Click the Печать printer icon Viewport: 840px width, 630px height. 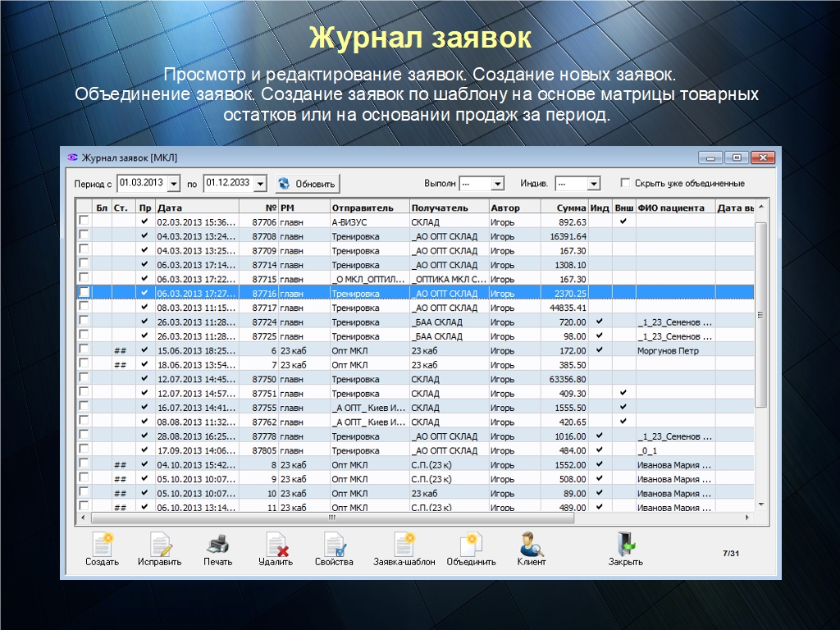[217, 545]
